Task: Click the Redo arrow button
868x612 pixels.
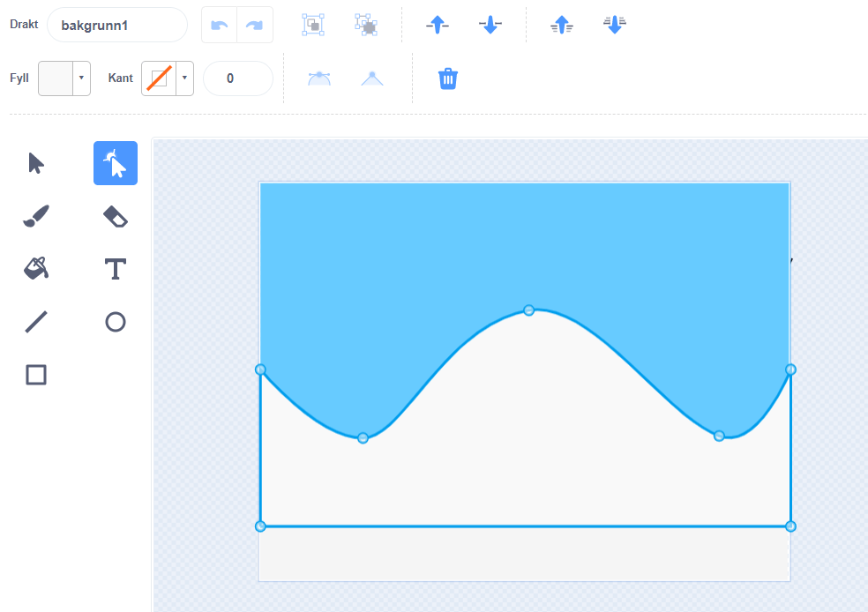Action: (x=255, y=26)
